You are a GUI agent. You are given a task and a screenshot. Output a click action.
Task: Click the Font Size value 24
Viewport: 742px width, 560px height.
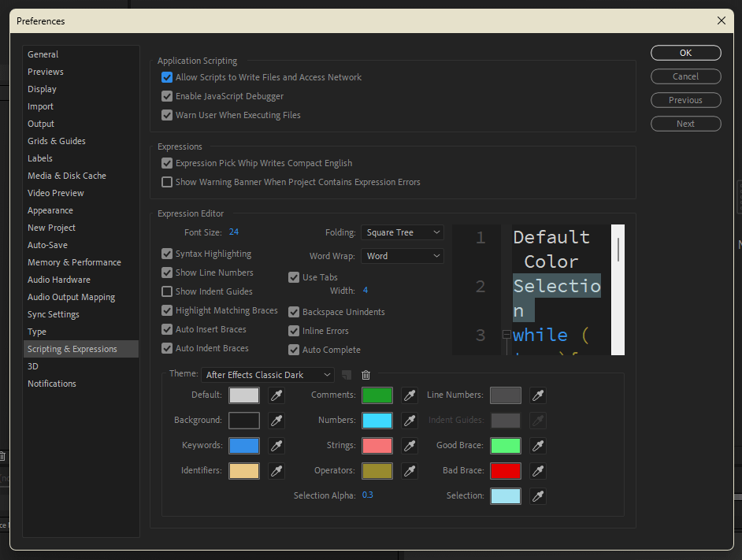[x=234, y=232]
